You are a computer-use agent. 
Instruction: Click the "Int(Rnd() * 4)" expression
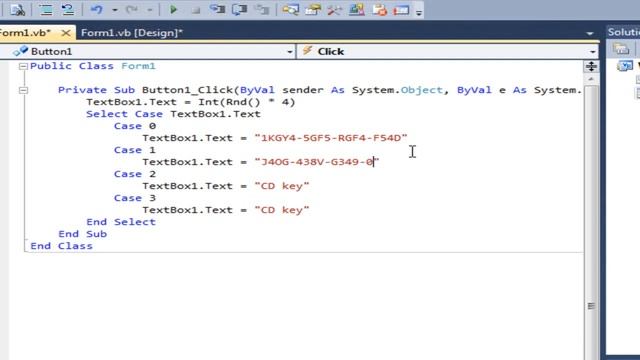(247, 102)
